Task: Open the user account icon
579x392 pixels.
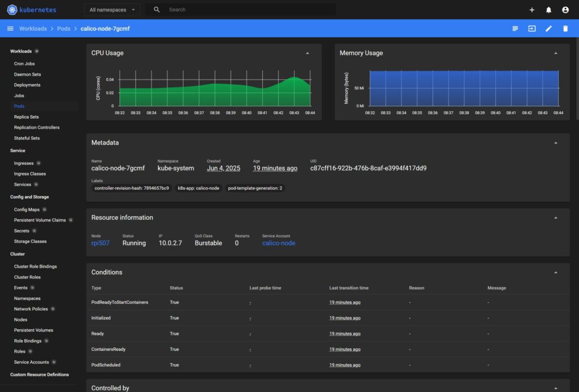Action: [565, 10]
